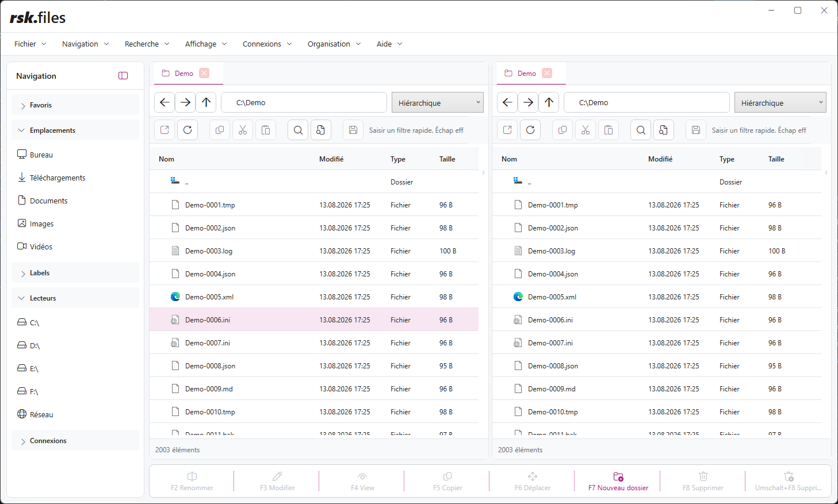The width and height of the screenshot is (838, 504).
Task: Sort right pane by Taille column
Action: pos(776,159)
